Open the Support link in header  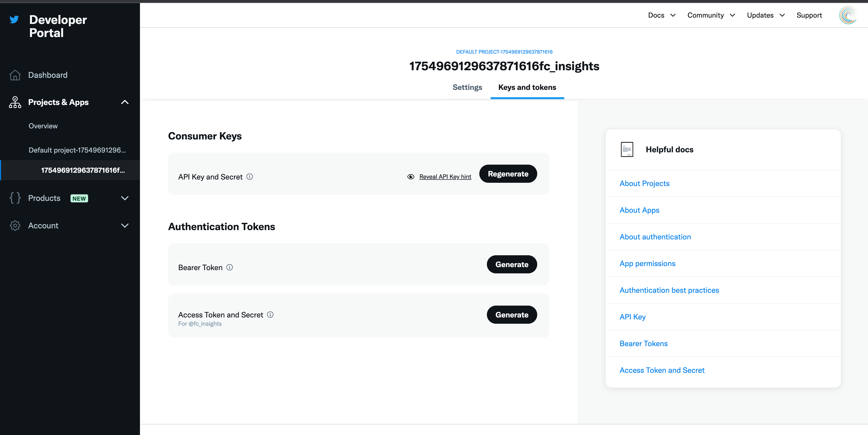coord(809,15)
